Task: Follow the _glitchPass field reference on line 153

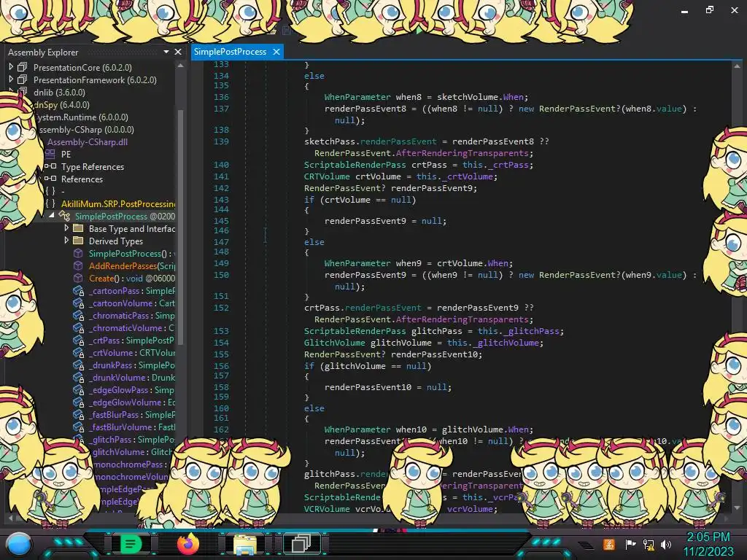Action: coord(531,331)
